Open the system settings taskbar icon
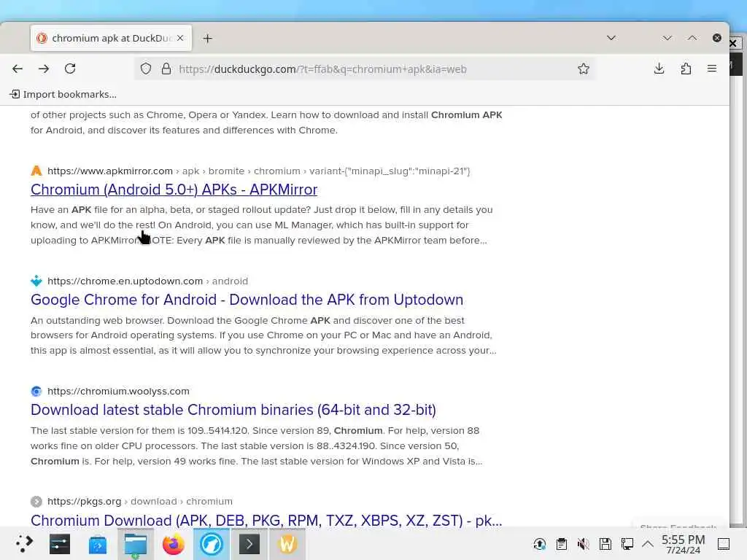Viewport: 747px width, 560px height. [60, 544]
